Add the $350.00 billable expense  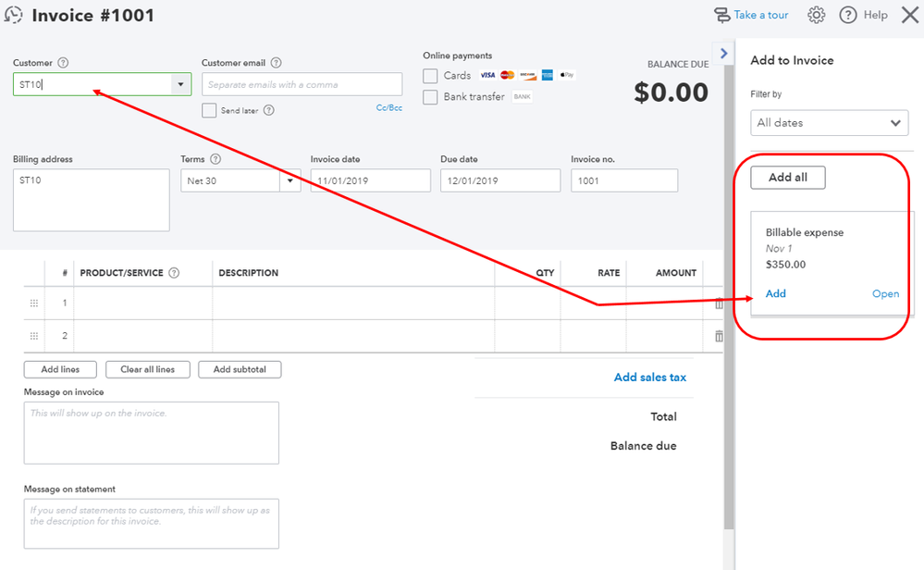(775, 293)
